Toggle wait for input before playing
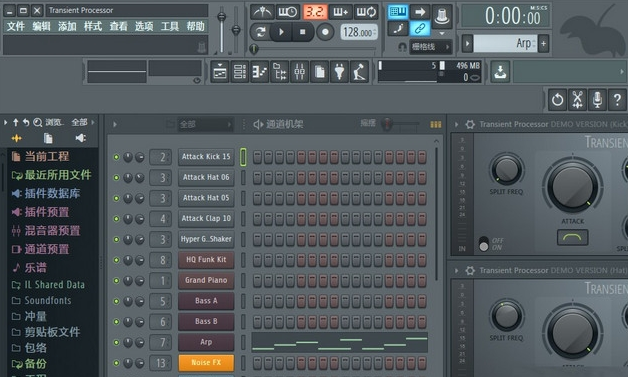The width and height of the screenshot is (628, 377). [x=288, y=12]
